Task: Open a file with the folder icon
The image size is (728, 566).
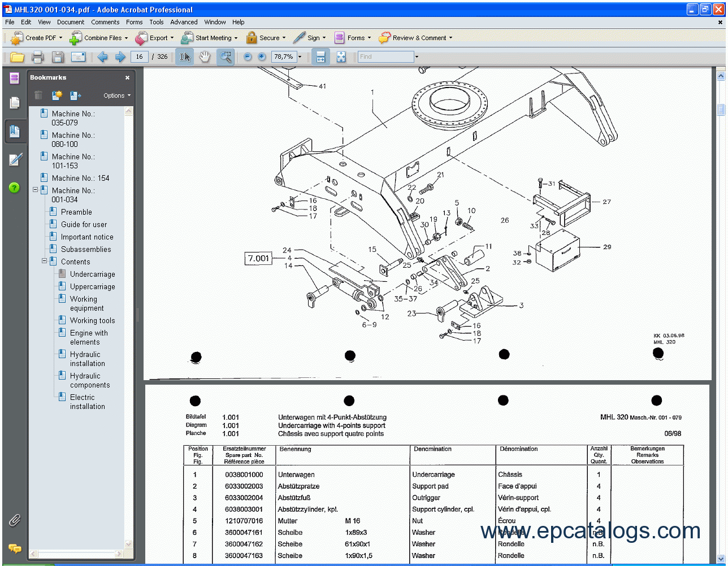Action: pos(17,56)
